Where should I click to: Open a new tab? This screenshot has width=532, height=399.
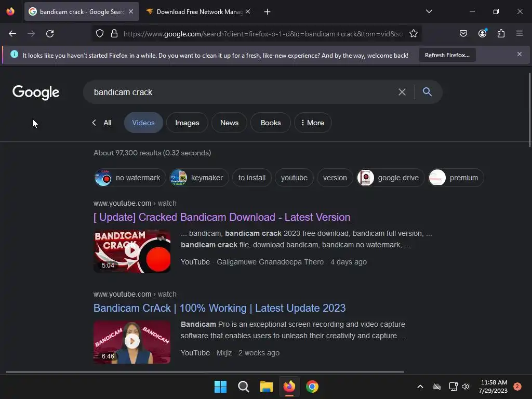(268, 12)
